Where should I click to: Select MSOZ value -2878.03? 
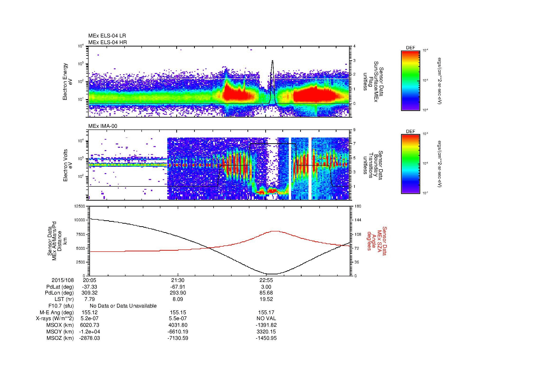tap(89, 338)
